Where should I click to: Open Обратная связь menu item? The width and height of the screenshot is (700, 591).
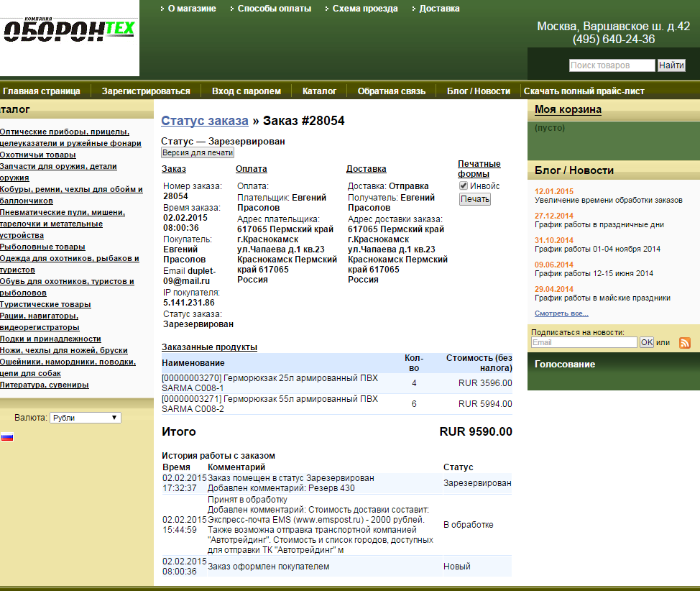coord(392,91)
